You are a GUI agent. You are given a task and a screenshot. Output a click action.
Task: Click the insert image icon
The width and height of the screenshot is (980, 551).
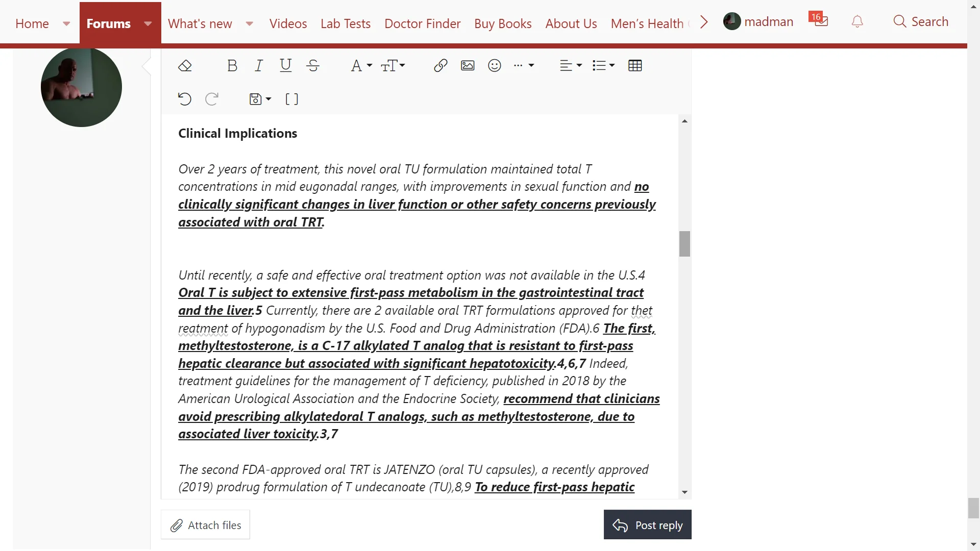(x=468, y=66)
